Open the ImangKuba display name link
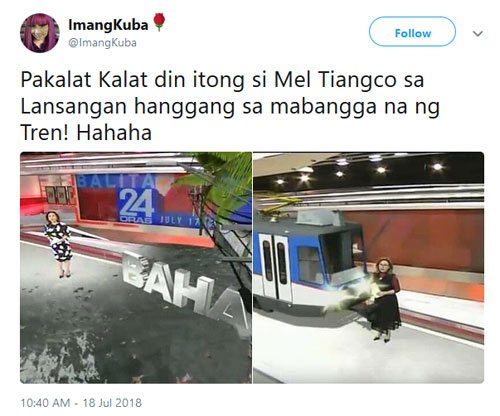Screen dimensions: 500x416 point(108,25)
